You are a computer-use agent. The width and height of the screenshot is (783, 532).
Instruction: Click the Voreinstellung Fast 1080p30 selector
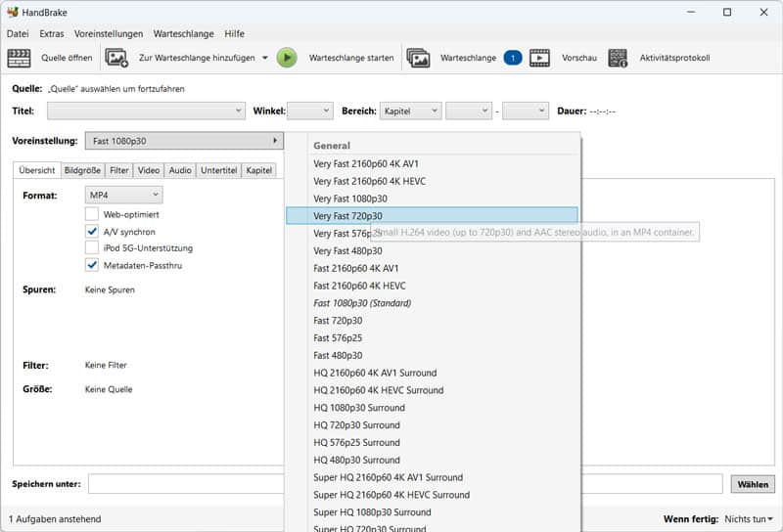click(184, 141)
